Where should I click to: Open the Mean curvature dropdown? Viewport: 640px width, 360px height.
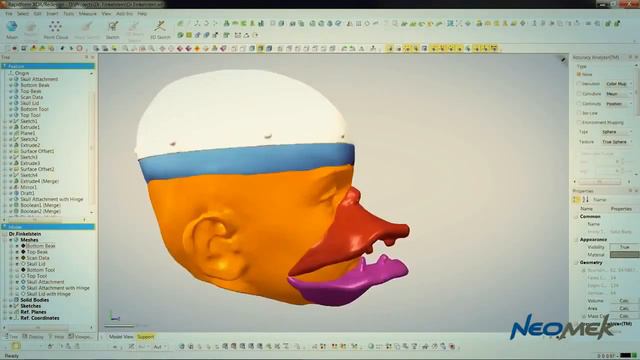coord(618,94)
